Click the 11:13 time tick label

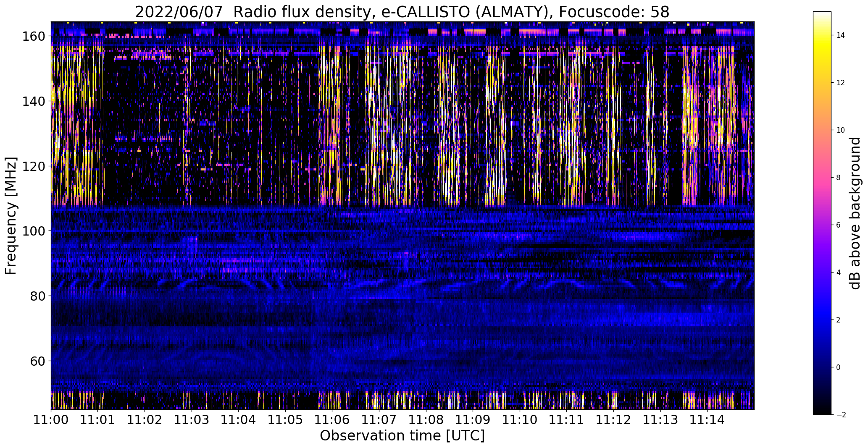click(x=660, y=420)
